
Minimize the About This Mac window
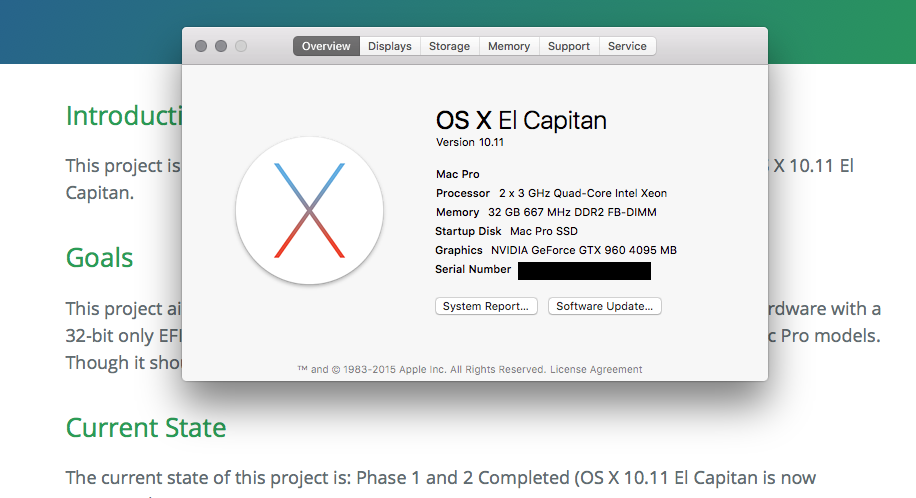[x=221, y=46]
